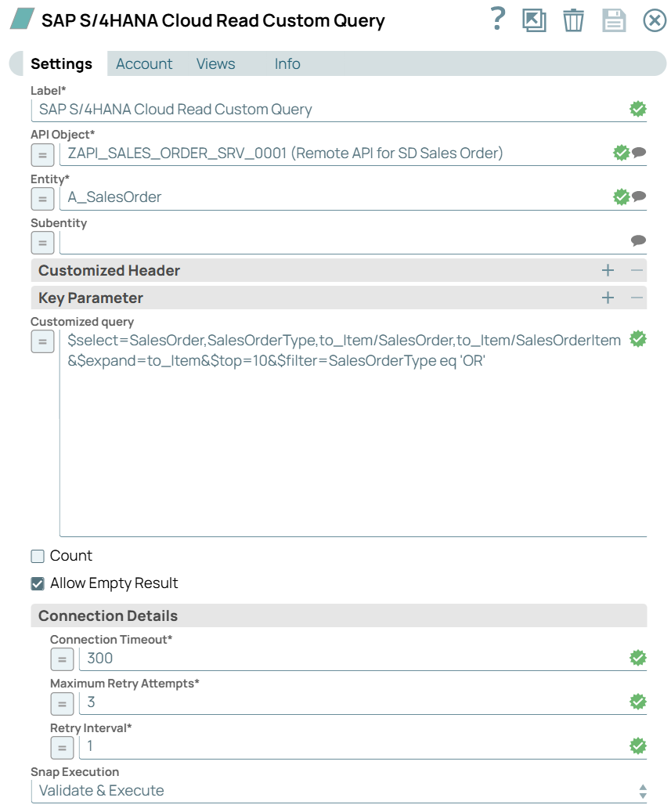This screenshot has width=671, height=812.
Task: Click the Connection Details section header
Action: point(338,615)
